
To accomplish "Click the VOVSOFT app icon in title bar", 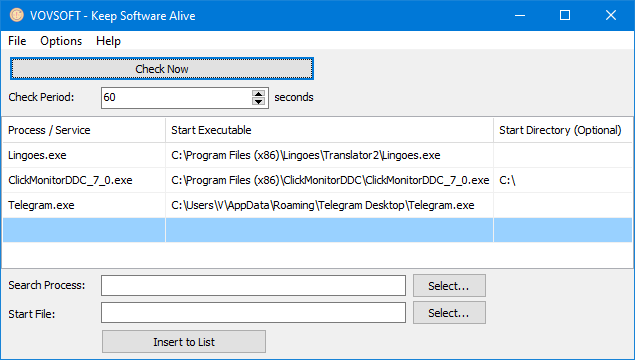I will 17,15.
